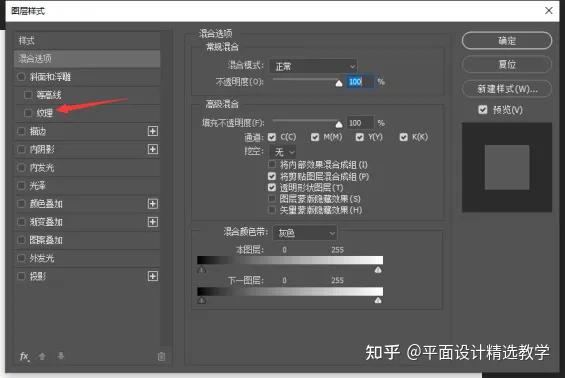Click the 填充不透明度 slider handle
Image resolution: width=565 pixels, height=378 pixels.
[x=339, y=124]
